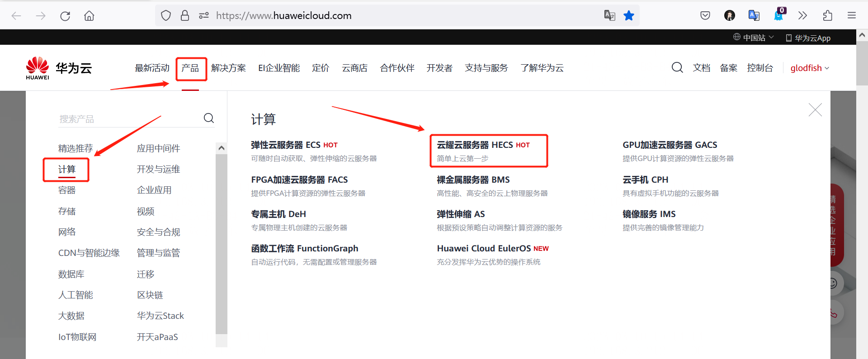Select 容器 product category

click(67, 190)
